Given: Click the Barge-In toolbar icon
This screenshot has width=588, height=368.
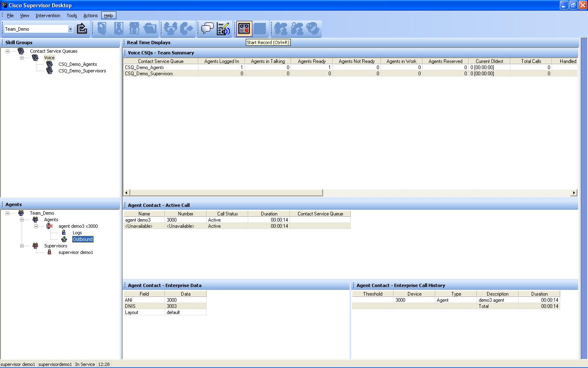Looking at the screenshot, I should click(170, 29).
